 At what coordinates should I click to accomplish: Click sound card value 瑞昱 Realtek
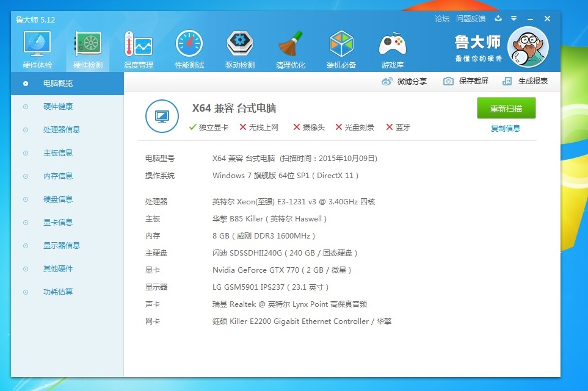tap(290, 304)
